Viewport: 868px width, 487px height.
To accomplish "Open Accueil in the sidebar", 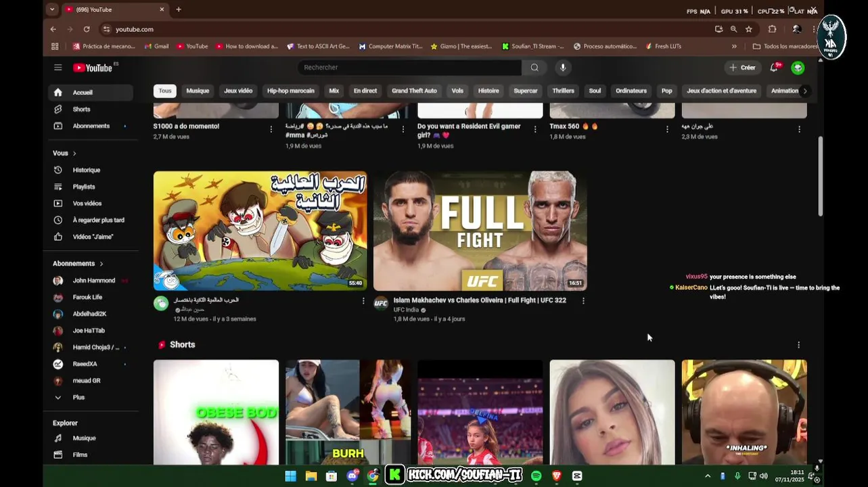I will pos(90,93).
